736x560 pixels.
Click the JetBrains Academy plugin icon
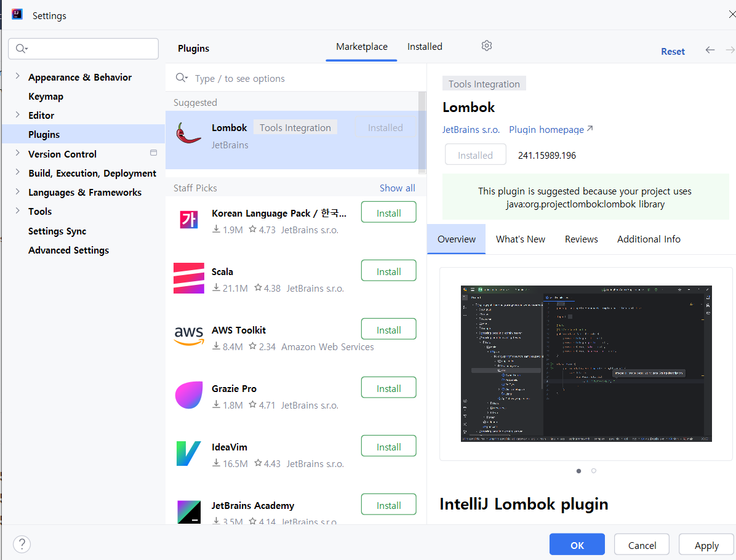pos(189,511)
